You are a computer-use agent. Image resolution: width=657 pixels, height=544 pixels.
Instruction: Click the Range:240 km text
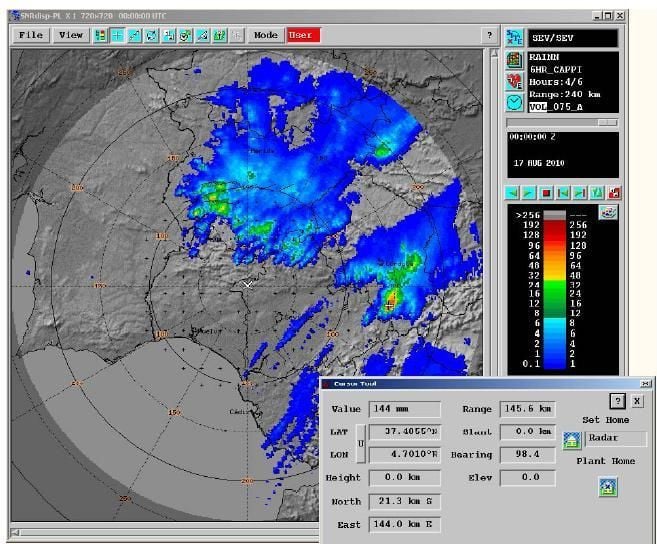tap(564, 94)
